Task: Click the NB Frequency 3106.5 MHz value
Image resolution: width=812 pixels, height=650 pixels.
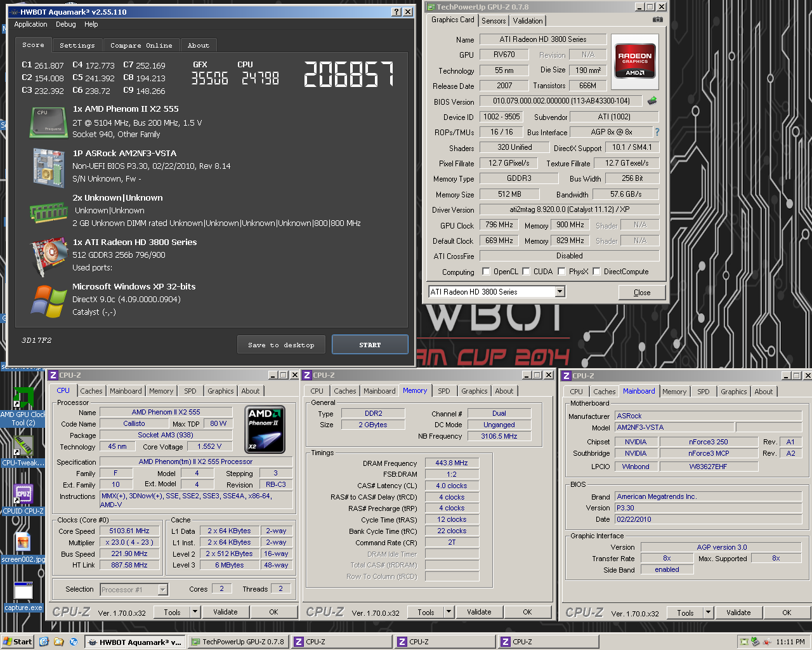Action: click(499, 437)
